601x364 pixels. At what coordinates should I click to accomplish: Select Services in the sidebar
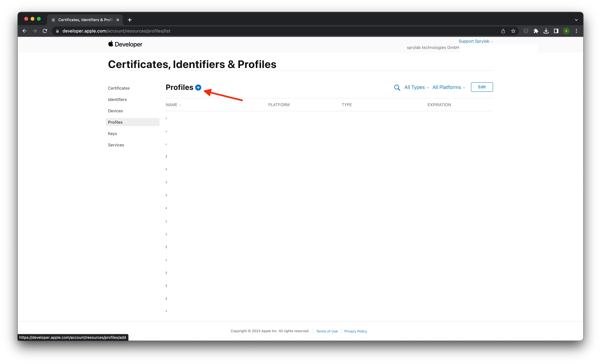pos(116,145)
